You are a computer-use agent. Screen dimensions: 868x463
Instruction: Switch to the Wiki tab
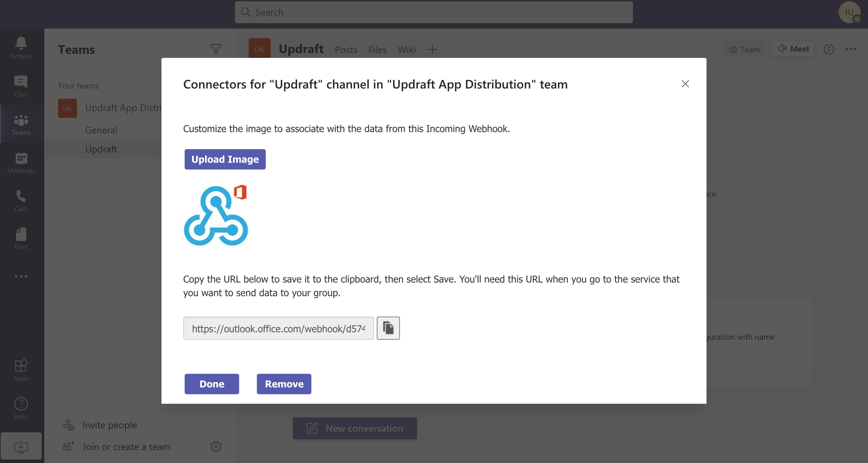[407, 50]
